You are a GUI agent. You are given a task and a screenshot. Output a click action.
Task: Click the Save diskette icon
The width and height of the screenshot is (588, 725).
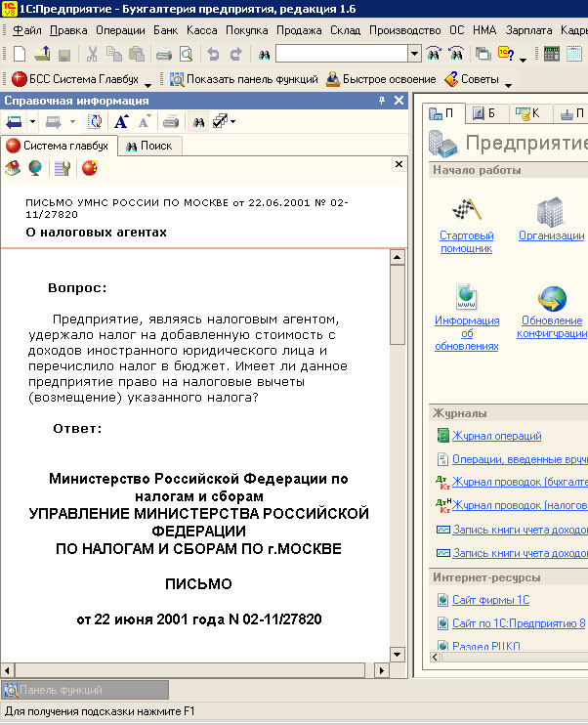point(64,55)
